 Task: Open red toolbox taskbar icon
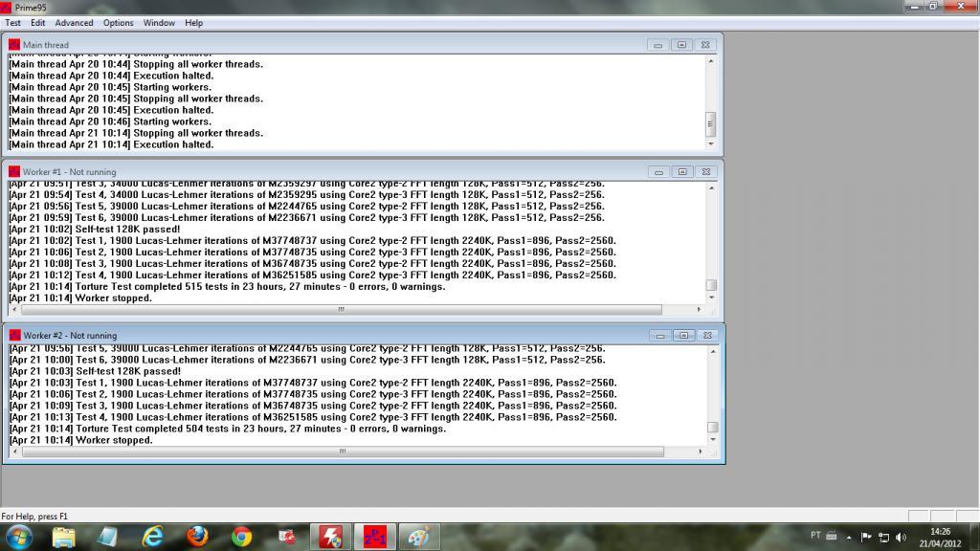[286, 537]
